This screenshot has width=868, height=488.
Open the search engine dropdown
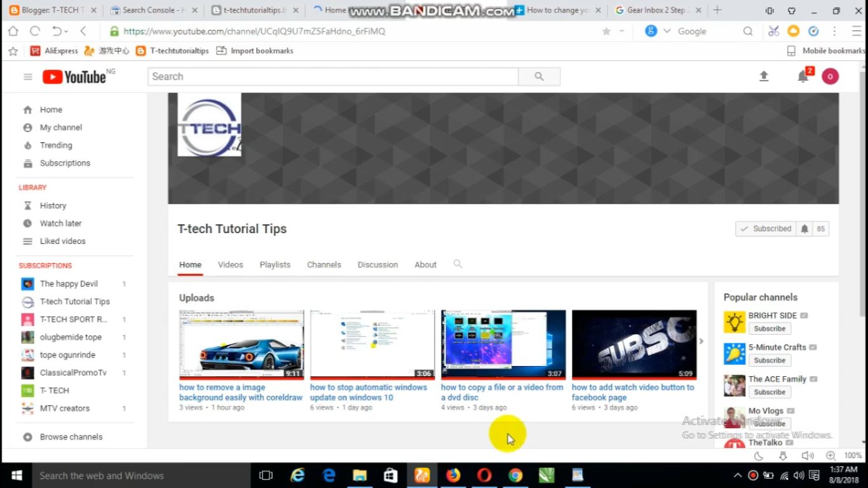click(667, 31)
